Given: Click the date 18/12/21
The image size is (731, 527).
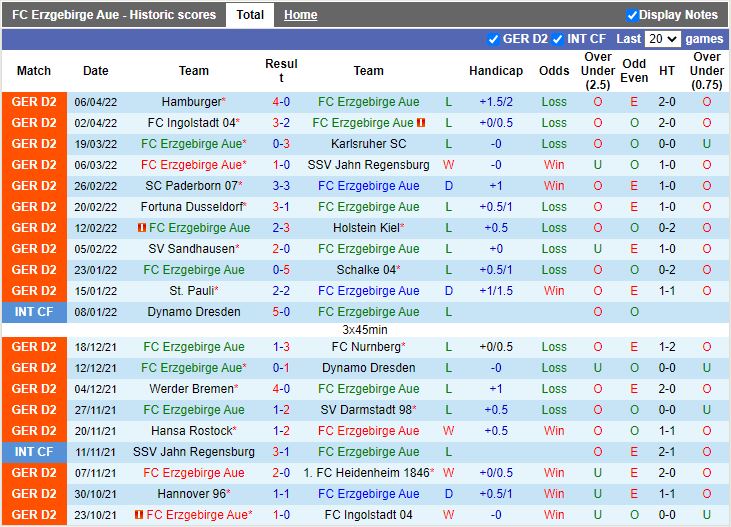Looking at the screenshot, I should pos(96,347).
